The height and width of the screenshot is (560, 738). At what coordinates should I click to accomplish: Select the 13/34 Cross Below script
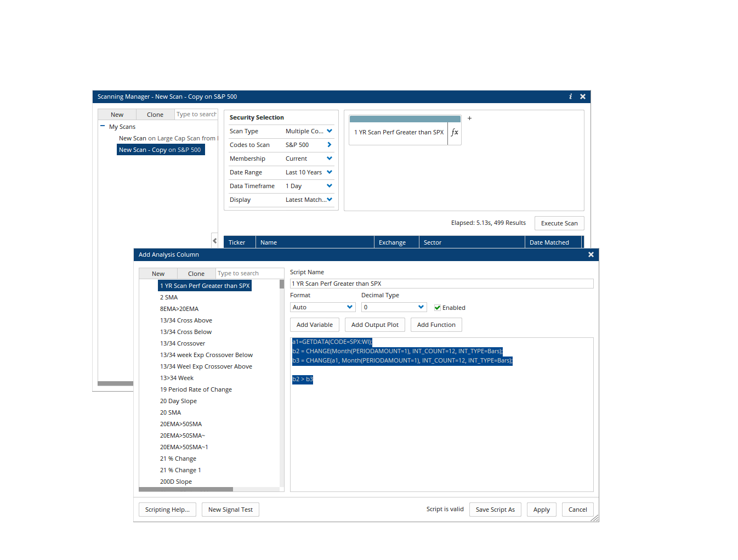click(186, 332)
